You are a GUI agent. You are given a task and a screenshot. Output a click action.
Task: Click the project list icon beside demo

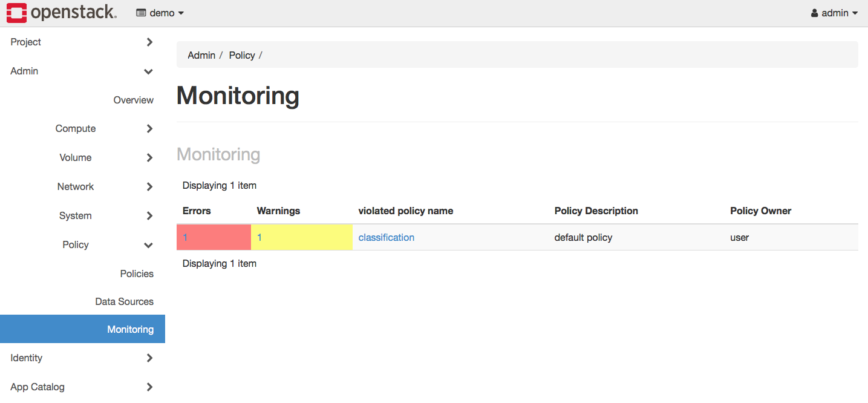pyautogui.click(x=141, y=13)
